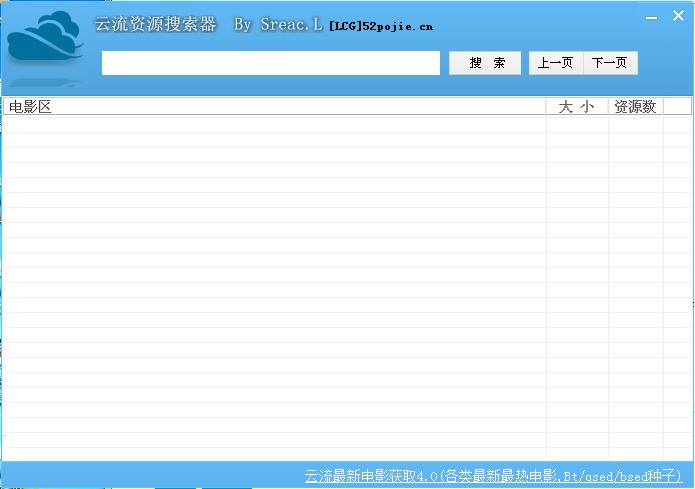Screen dimensions: 695x489
Task: Click the blue cloud logo icon
Action: click(x=45, y=37)
